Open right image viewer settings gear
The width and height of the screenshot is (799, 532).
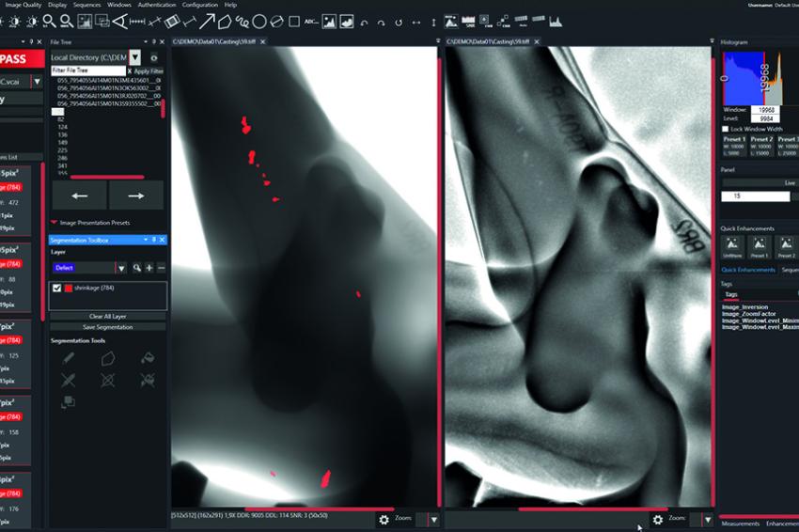pos(658,519)
